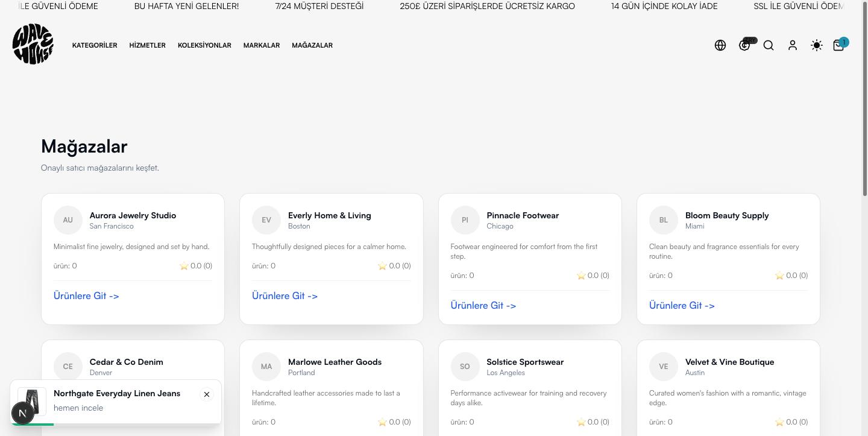Click the Solstice Sportswear store name
The height and width of the screenshot is (436, 868).
pos(525,362)
